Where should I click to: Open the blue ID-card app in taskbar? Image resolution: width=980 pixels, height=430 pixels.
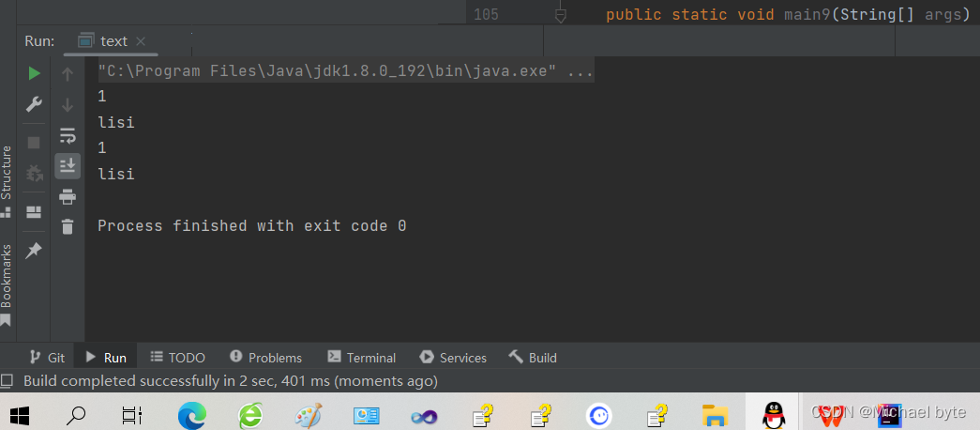(x=367, y=416)
